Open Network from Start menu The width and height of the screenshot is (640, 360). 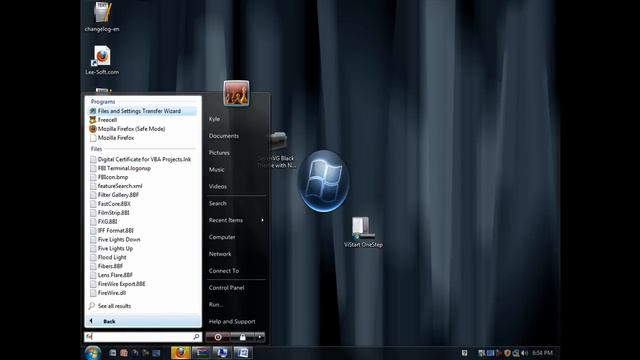pos(220,254)
